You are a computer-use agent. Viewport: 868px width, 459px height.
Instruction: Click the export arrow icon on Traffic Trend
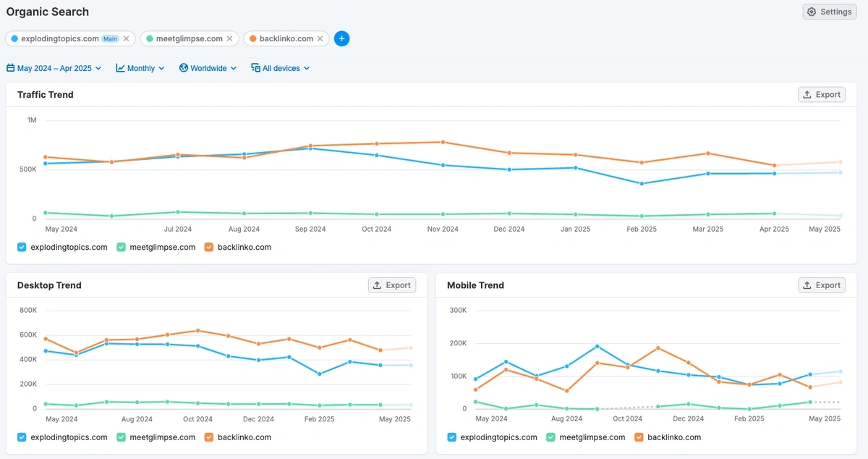click(x=807, y=94)
